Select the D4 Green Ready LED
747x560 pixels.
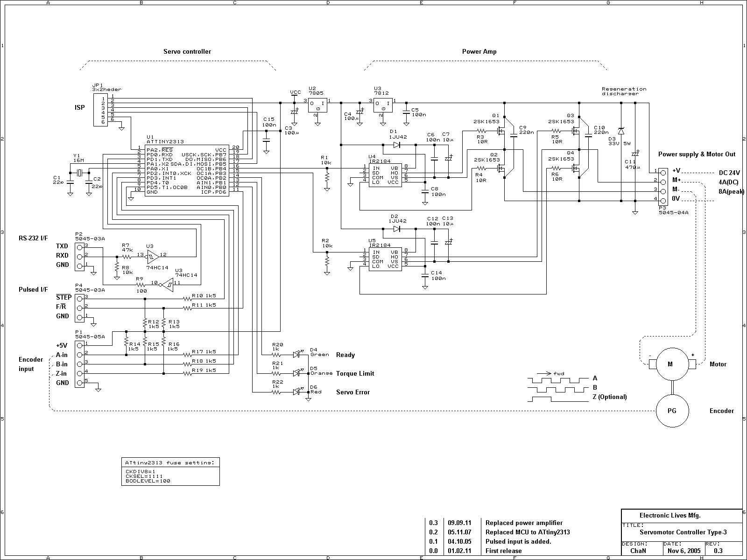point(297,355)
